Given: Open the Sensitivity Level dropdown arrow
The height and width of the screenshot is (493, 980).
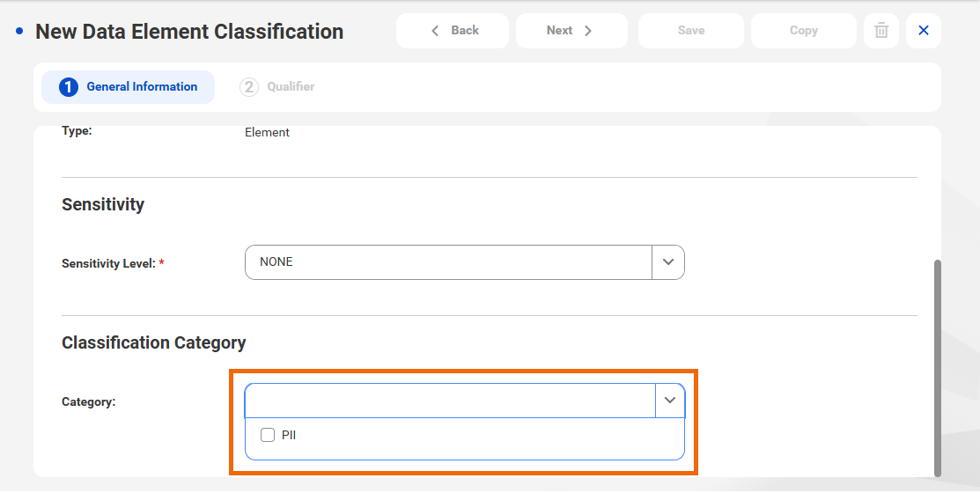Looking at the screenshot, I should (x=668, y=261).
